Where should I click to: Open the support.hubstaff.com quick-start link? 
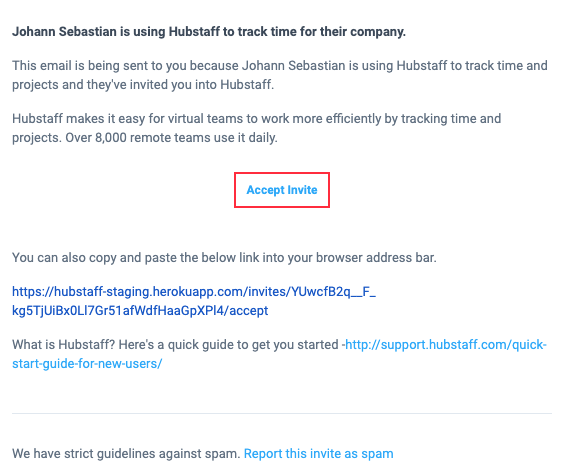click(x=446, y=345)
